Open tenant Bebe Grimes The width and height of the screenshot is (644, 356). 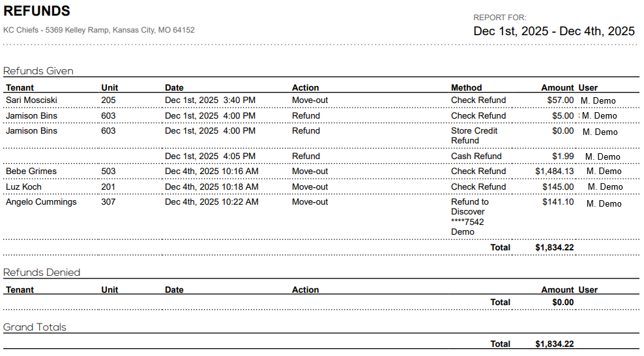pos(31,171)
